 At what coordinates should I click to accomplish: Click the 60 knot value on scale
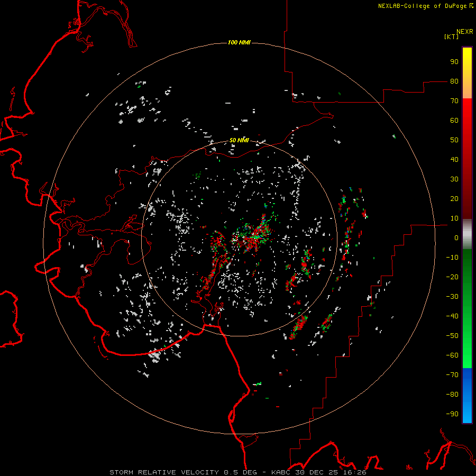click(x=454, y=121)
